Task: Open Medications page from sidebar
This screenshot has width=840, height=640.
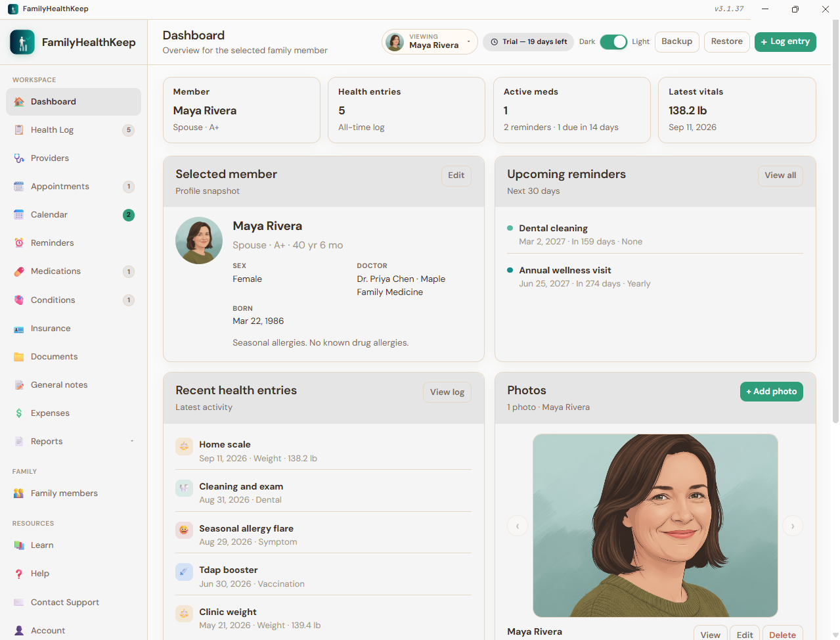Action: 74,271
